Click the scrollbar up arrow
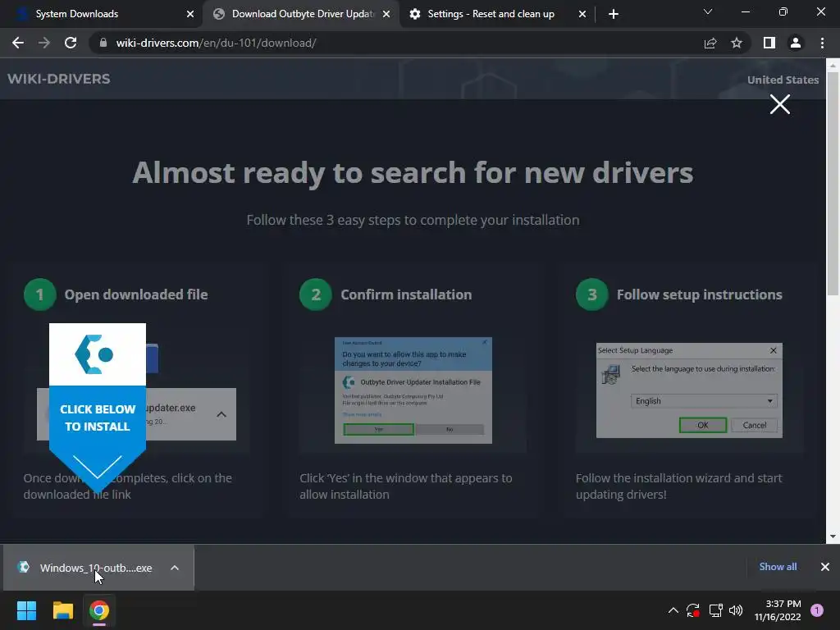 point(833,66)
